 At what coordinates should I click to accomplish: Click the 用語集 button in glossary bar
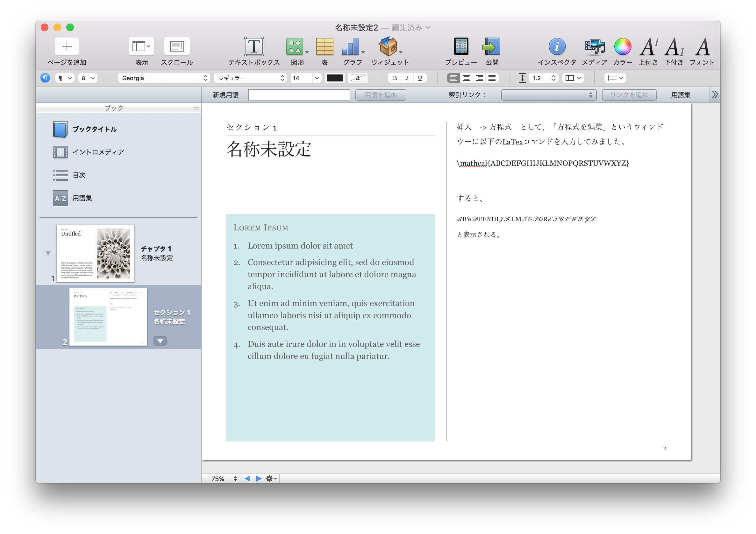[x=680, y=95]
